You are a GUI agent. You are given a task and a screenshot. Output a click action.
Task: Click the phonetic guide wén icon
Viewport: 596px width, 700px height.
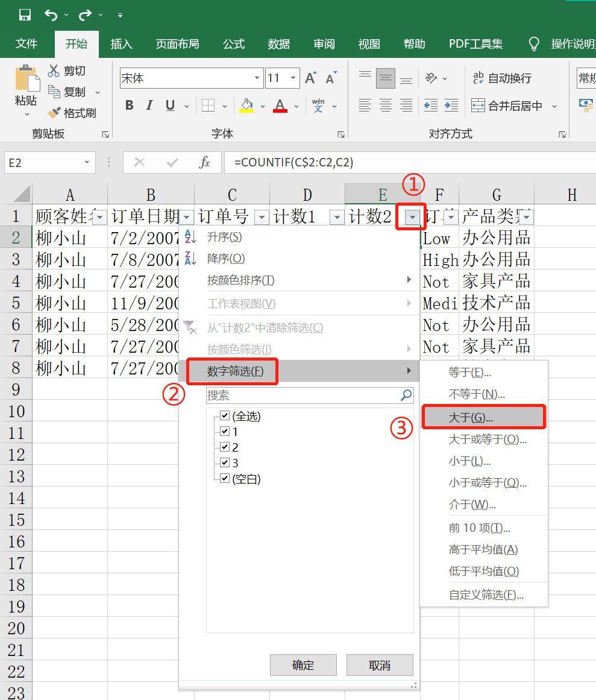tap(318, 106)
